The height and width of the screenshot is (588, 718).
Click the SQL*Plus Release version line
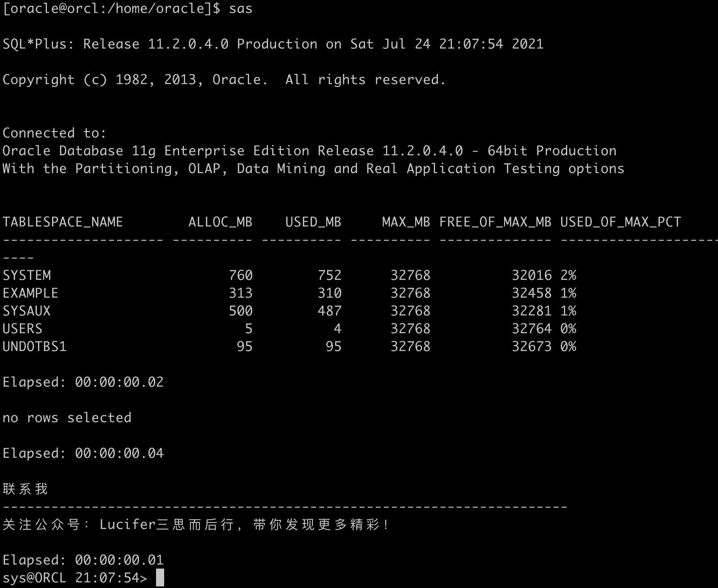273,44
